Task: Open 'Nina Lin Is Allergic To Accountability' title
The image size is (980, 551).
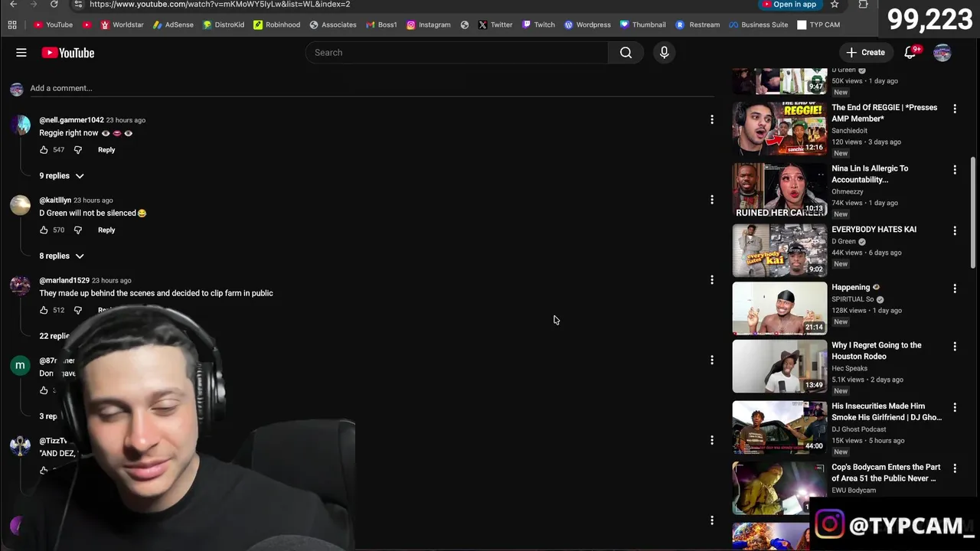Action: 870,174
